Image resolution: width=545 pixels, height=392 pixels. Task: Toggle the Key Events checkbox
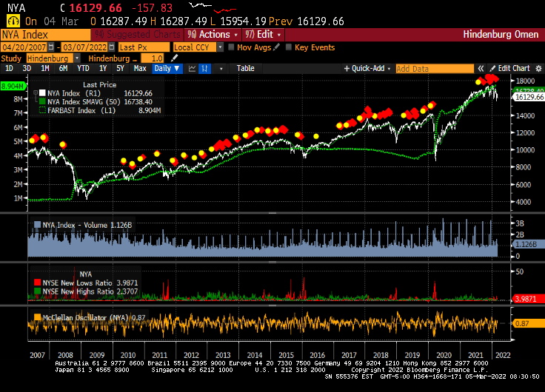click(288, 47)
